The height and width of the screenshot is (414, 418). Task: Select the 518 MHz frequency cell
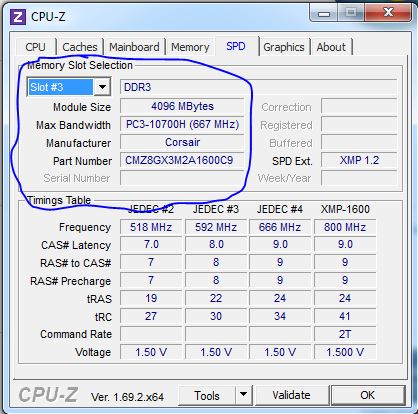(151, 227)
